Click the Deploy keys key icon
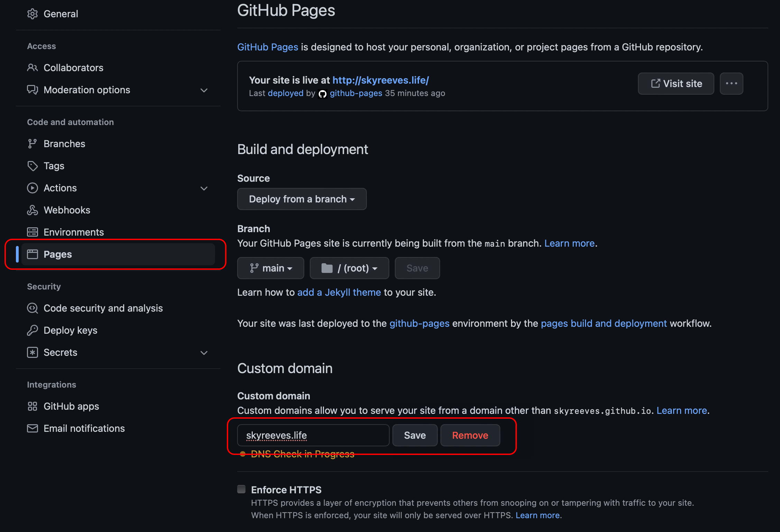780x532 pixels. pyautogui.click(x=32, y=330)
